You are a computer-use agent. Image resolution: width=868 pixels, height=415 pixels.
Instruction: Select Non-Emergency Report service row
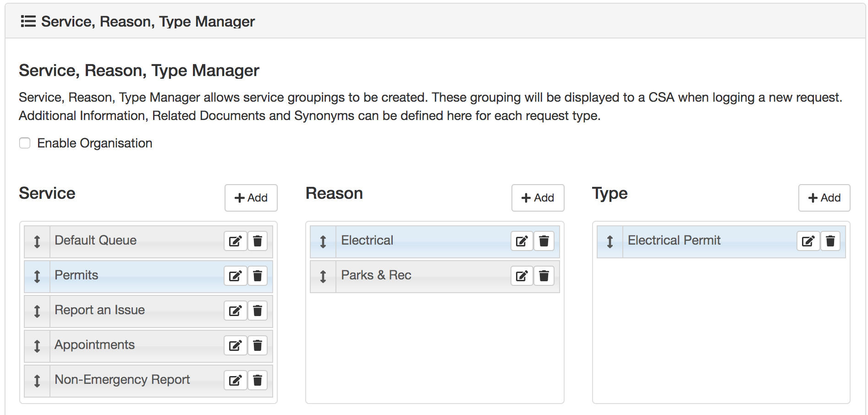tap(122, 380)
